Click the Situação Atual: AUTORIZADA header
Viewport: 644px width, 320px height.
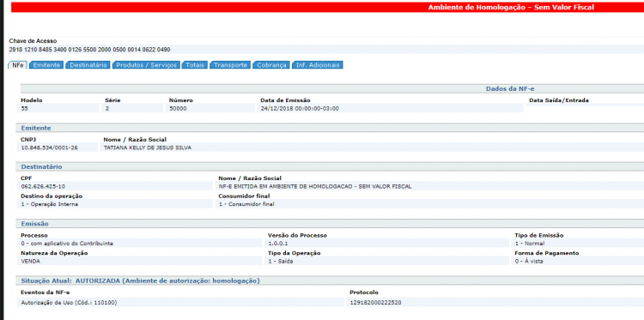(140, 281)
